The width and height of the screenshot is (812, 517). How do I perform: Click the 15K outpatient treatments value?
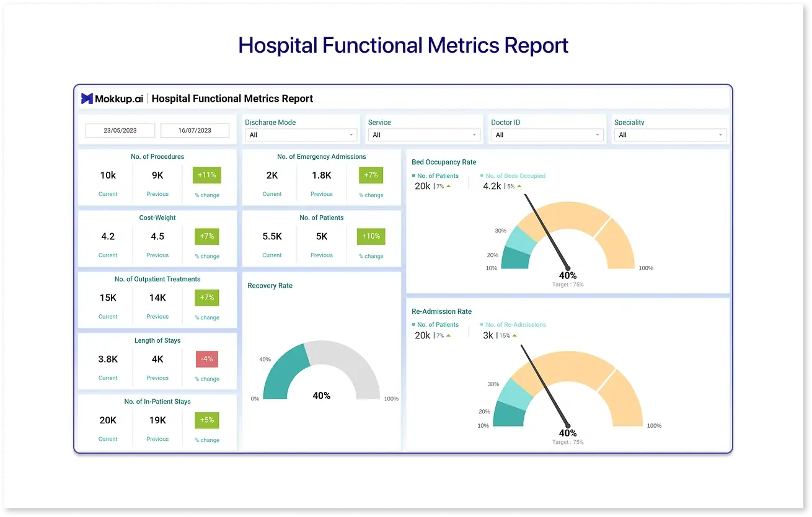[x=108, y=298]
